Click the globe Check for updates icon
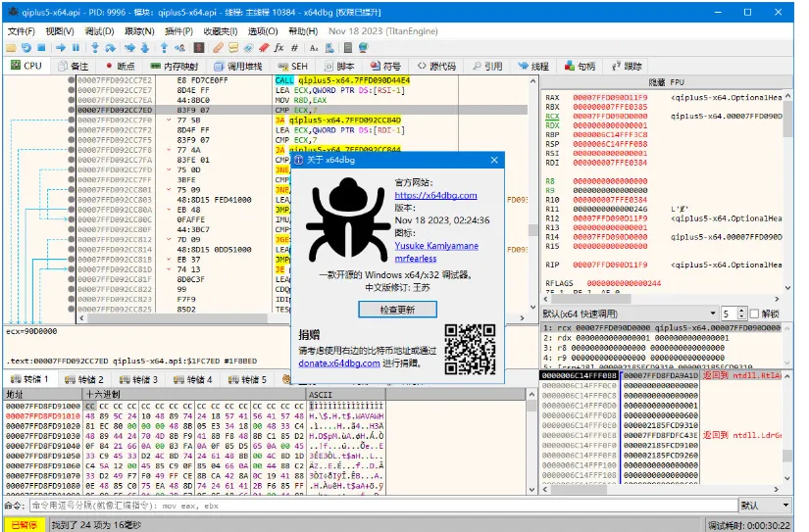 tap(363, 48)
